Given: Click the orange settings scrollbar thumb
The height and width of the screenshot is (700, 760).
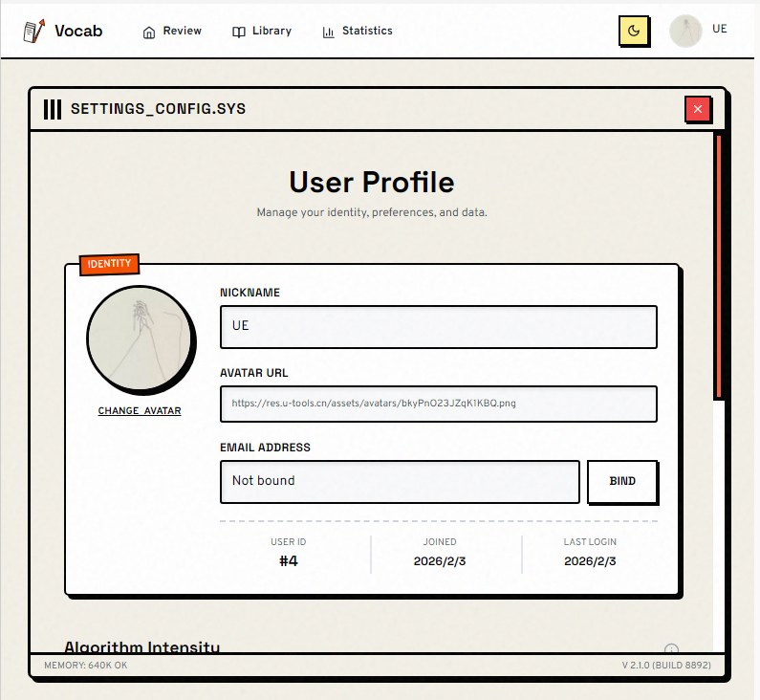Looking at the screenshot, I should click(718, 266).
